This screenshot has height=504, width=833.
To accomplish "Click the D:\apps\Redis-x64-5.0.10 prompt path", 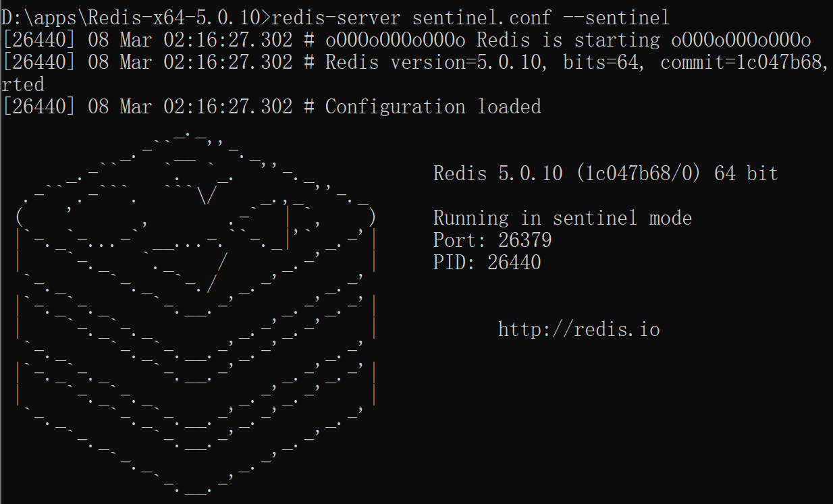I will [x=130, y=18].
